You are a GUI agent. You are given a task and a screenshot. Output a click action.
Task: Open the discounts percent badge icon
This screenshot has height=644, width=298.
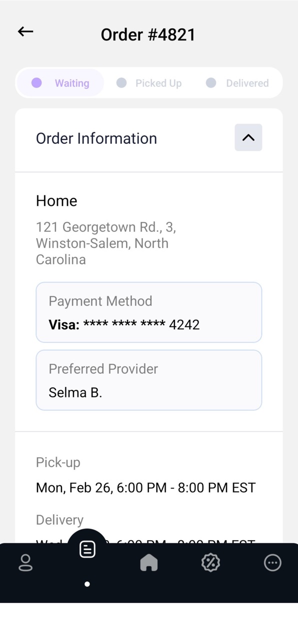[x=210, y=563]
